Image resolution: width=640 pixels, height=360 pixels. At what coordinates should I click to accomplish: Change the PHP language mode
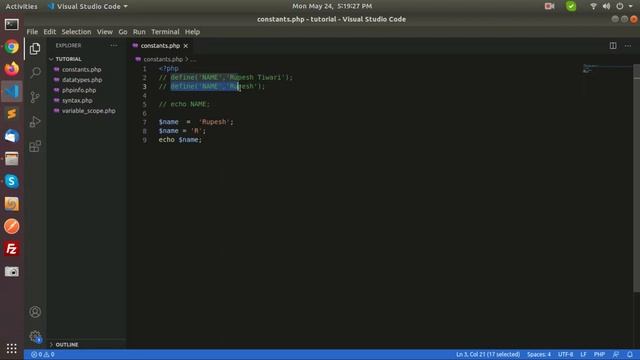point(599,355)
